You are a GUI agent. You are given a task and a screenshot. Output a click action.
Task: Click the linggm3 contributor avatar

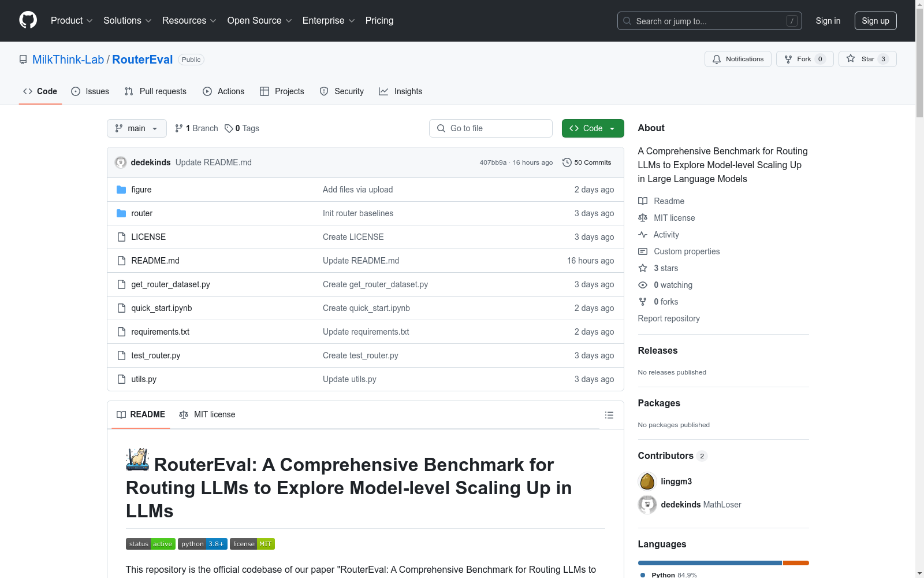[x=647, y=481]
